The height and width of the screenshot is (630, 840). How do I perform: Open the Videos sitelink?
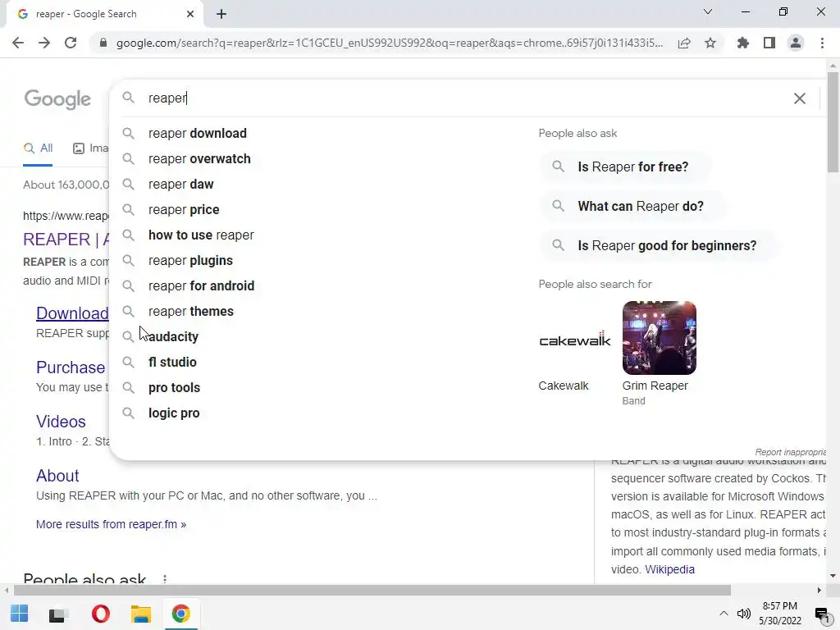(61, 422)
